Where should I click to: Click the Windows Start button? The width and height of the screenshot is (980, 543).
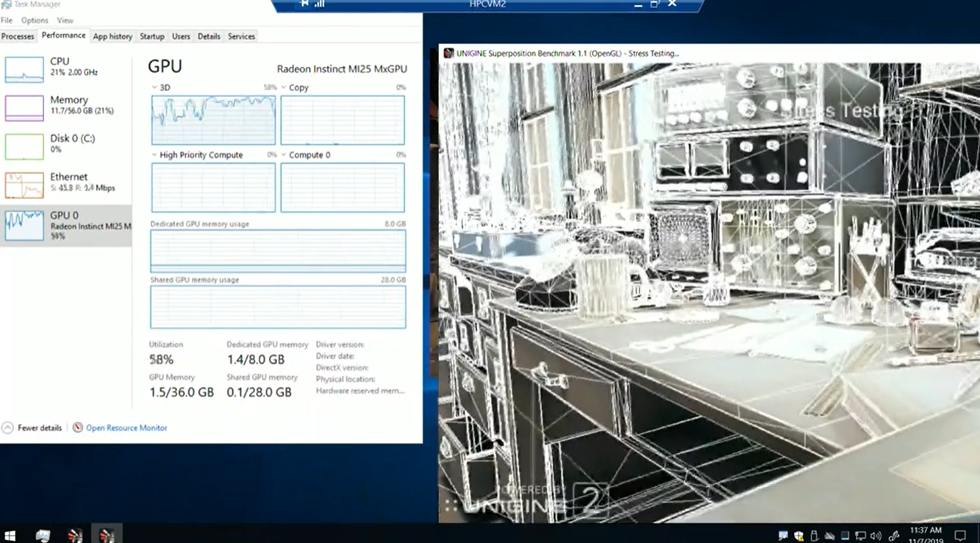coord(10,535)
